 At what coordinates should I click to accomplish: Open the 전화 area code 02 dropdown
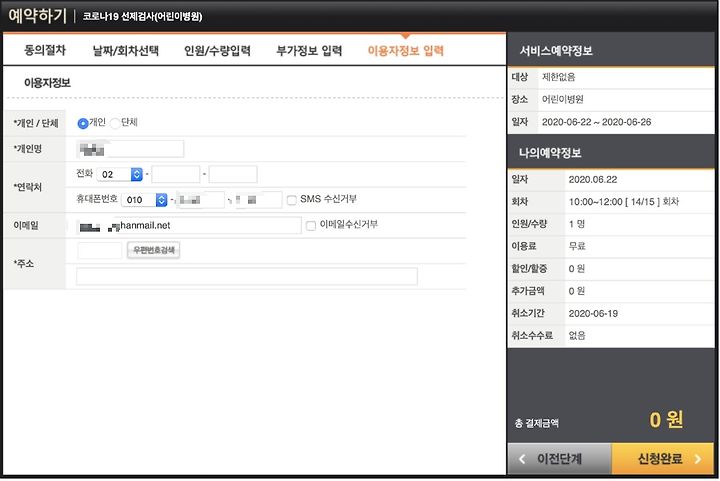tap(120, 174)
